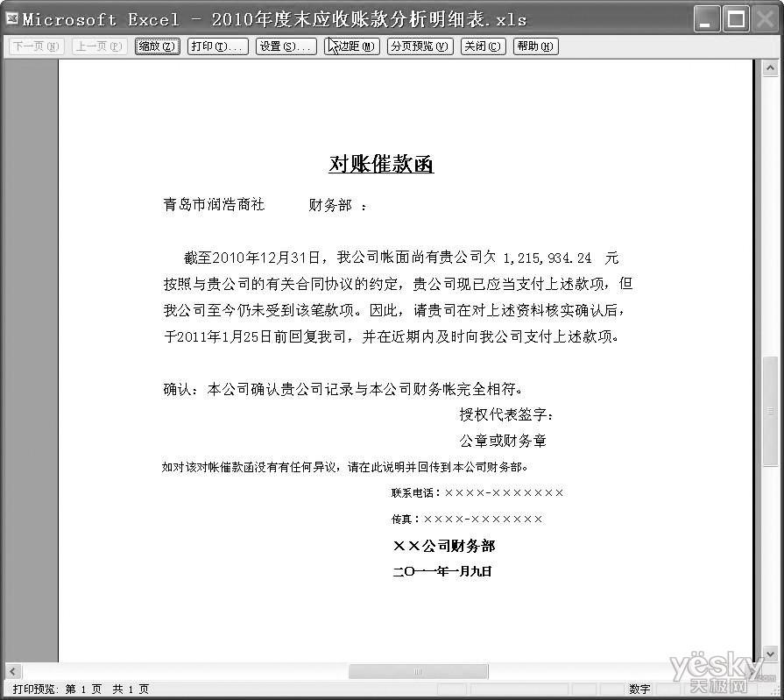This screenshot has width=784, height=700.
Task: Minimize the Excel window
Action: pyautogui.click(x=707, y=19)
